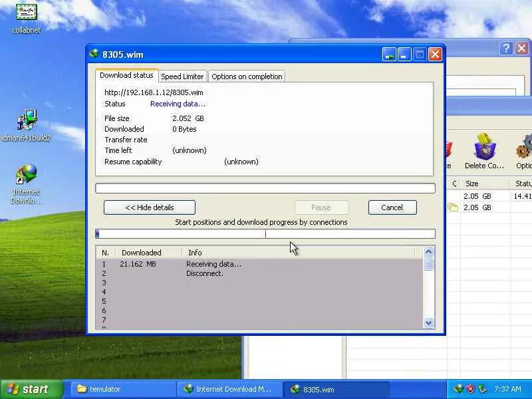The width and height of the screenshot is (532, 399).
Task: Switch to the Internet Download Manager taskbar item
Action: 229,389
